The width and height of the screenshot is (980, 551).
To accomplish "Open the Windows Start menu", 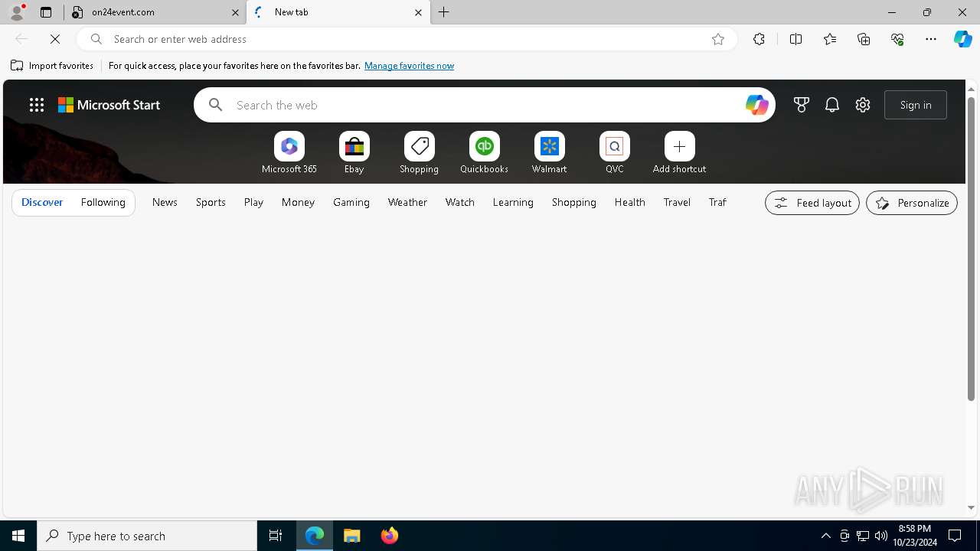I will pos(18,536).
